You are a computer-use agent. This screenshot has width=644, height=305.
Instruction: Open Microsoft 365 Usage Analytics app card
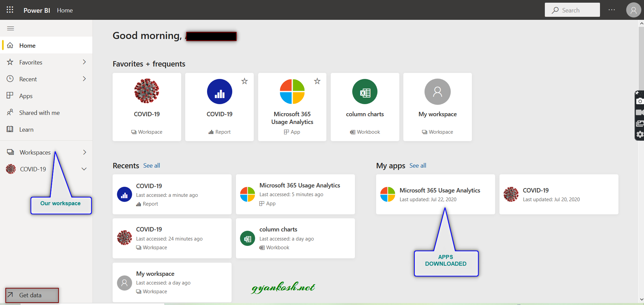(292, 107)
